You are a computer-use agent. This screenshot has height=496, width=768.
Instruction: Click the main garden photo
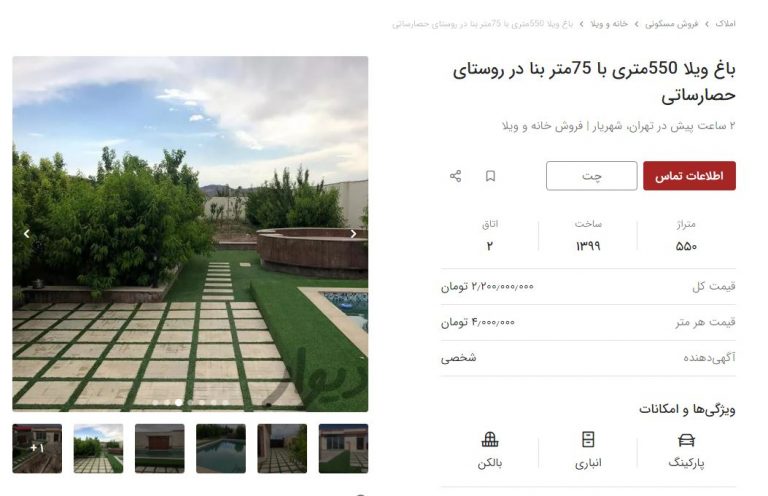point(190,234)
